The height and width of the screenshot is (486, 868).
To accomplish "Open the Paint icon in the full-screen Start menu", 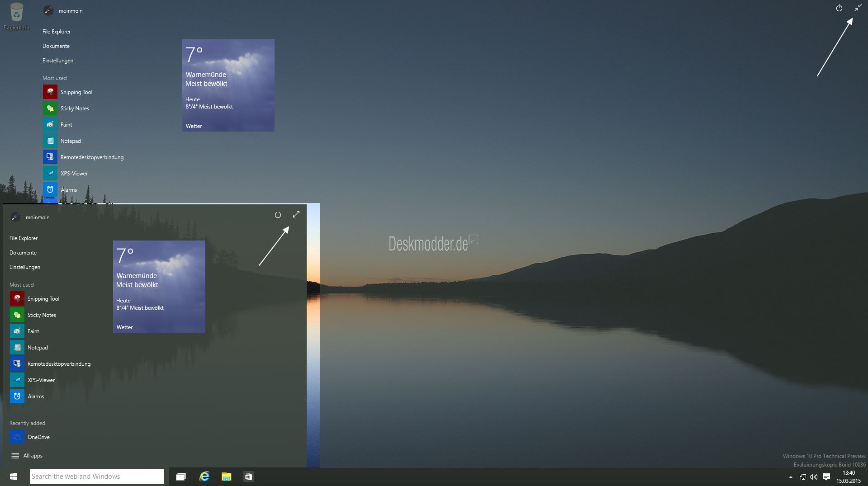I will point(50,124).
